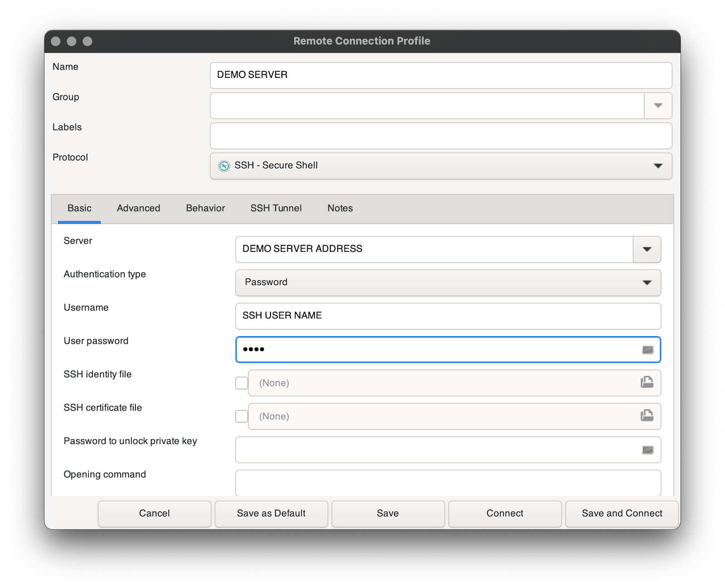Viewport: 725px width, 588px height.
Task: Open file browser for SSH identity file
Action: [647, 383]
